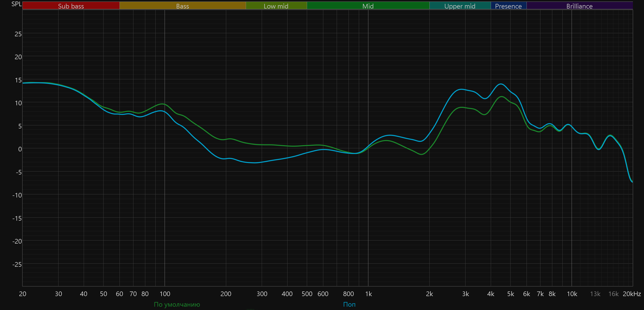Click the 20 Hz axis start label
Viewport: 644px width, 310px height.
pos(23,294)
